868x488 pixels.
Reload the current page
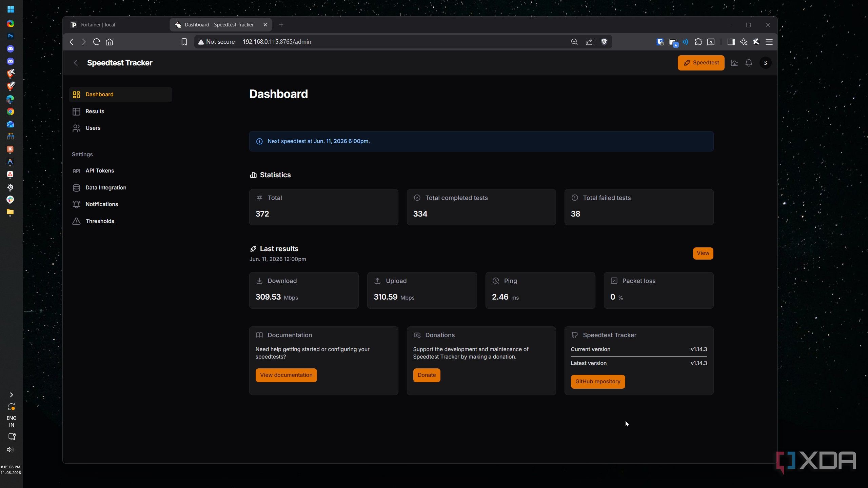(97, 42)
